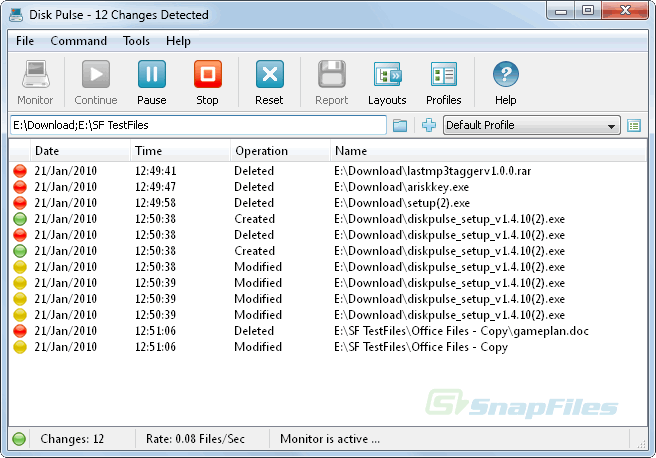Select the E:\Download\lastmp3taggerv1.0.0.rar entry
This screenshot has width=656, height=458.
[433, 171]
